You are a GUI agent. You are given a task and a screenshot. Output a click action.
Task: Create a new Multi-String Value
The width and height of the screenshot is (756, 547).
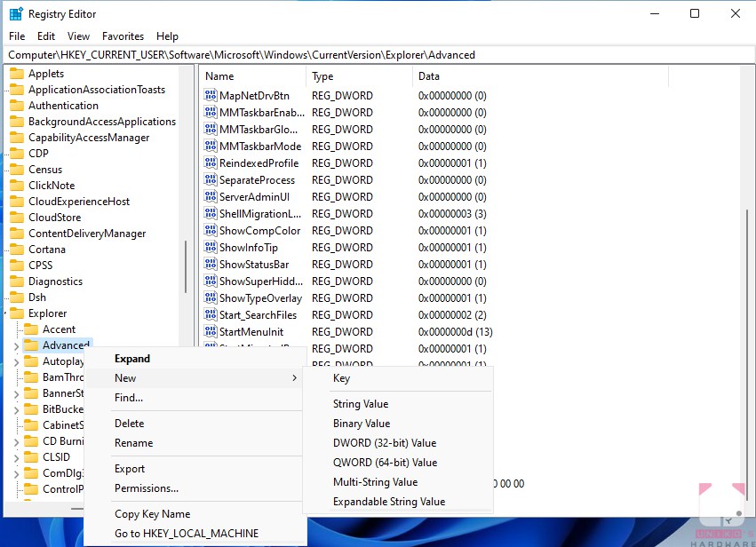click(398, 482)
